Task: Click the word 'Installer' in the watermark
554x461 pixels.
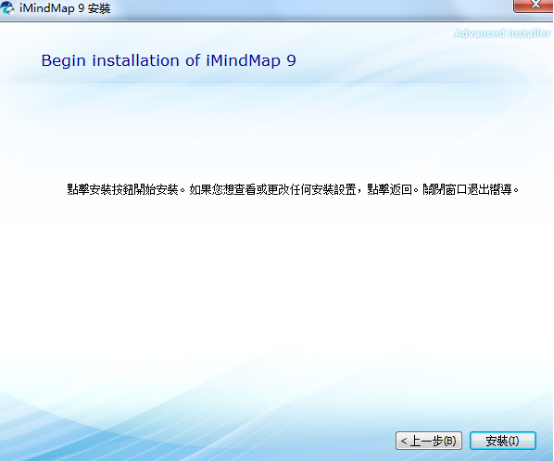Action: [530, 33]
